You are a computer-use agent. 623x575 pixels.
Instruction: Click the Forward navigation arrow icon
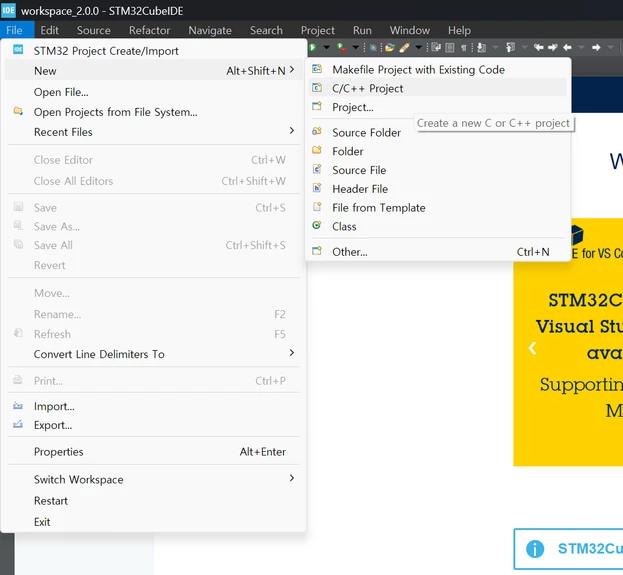(596, 48)
